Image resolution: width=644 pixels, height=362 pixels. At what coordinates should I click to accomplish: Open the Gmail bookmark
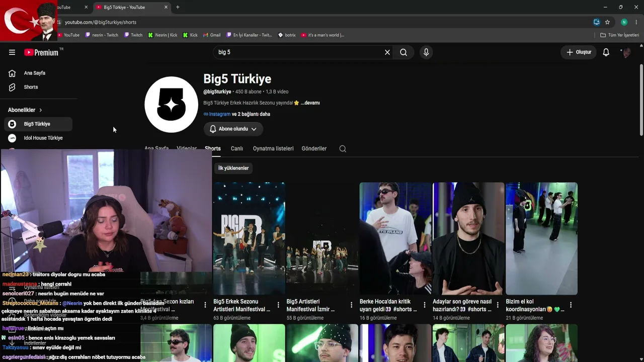point(212,35)
